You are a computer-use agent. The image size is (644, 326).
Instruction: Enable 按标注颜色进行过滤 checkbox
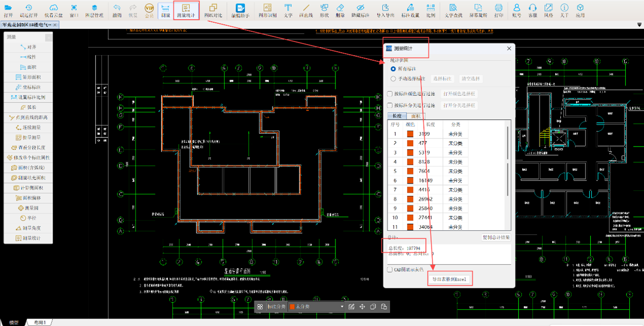[x=390, y=94]
